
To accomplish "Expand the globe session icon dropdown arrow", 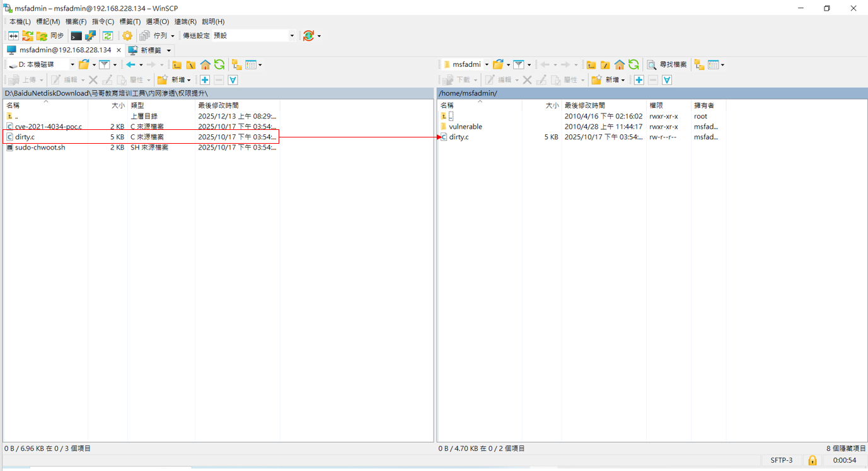I will [319, 36].
